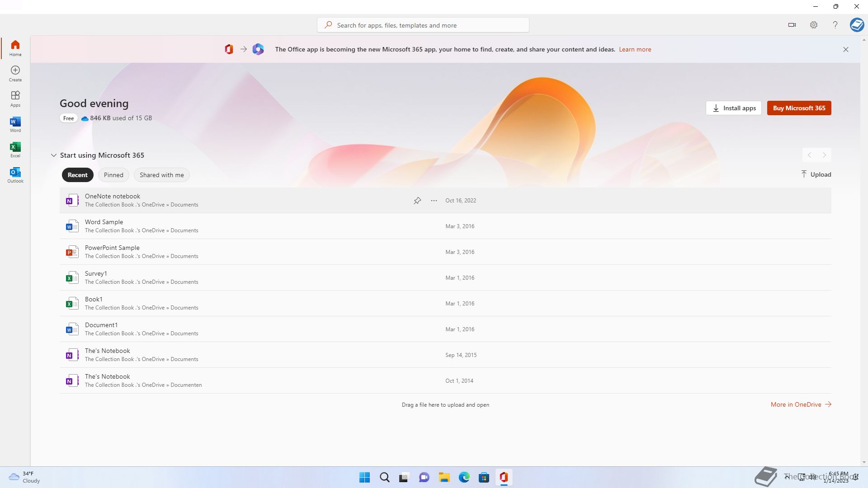Screen dimensions: 868x488
Task: Open the Word Sample document
Action: [x=445, y=226]
